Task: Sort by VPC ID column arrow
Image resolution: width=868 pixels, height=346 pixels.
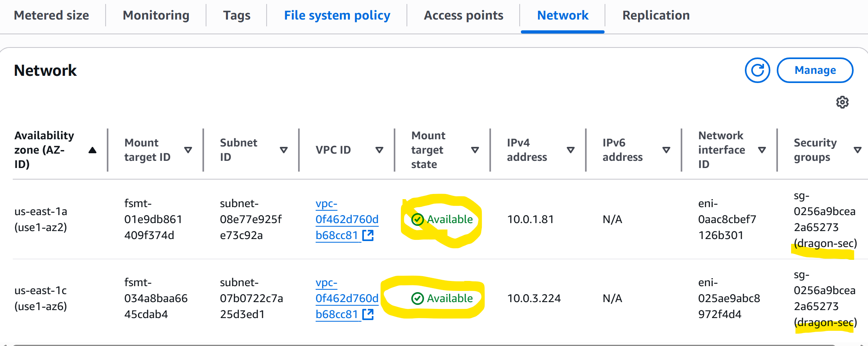Action: click(x=379, y=150)
